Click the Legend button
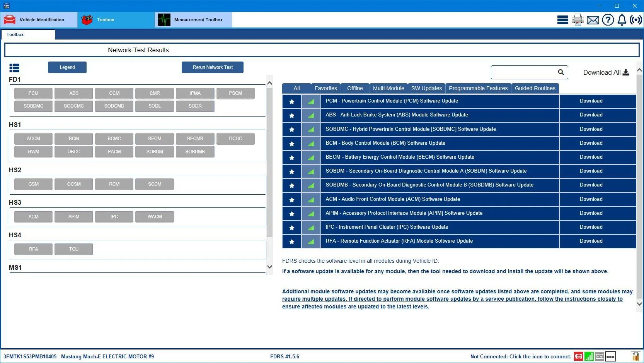 67,67
